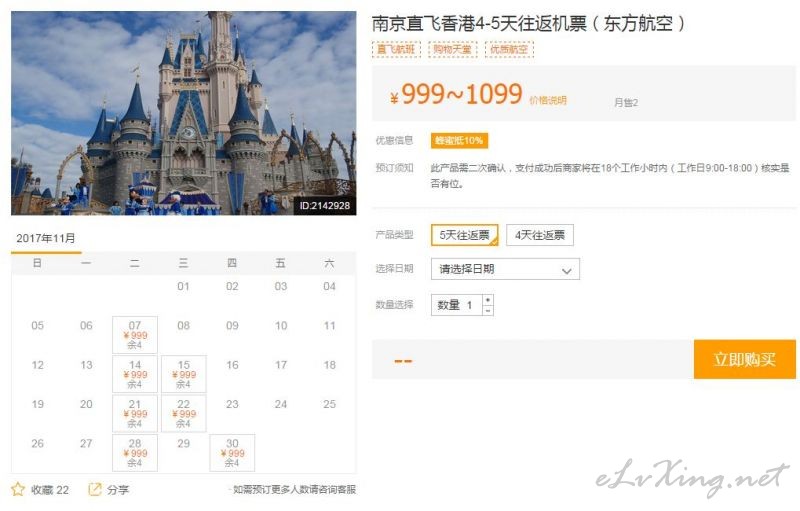Click the 优质航空 tag

point(509,49)
